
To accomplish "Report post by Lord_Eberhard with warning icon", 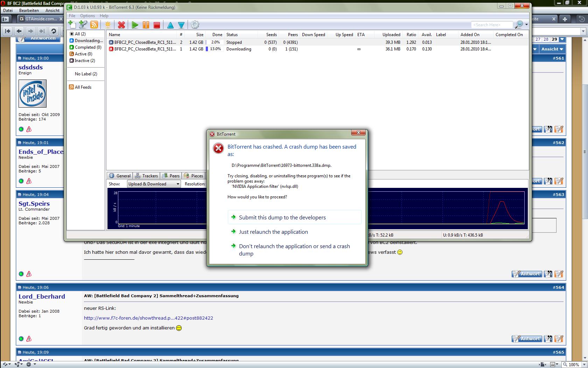I will click(x=29, y=339).
